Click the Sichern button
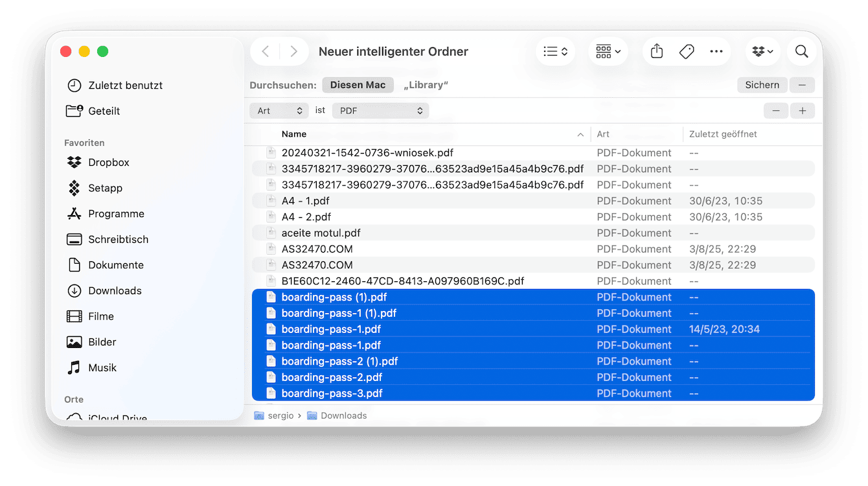Viewport: 868px width, 486px height. tap(762, 85)
